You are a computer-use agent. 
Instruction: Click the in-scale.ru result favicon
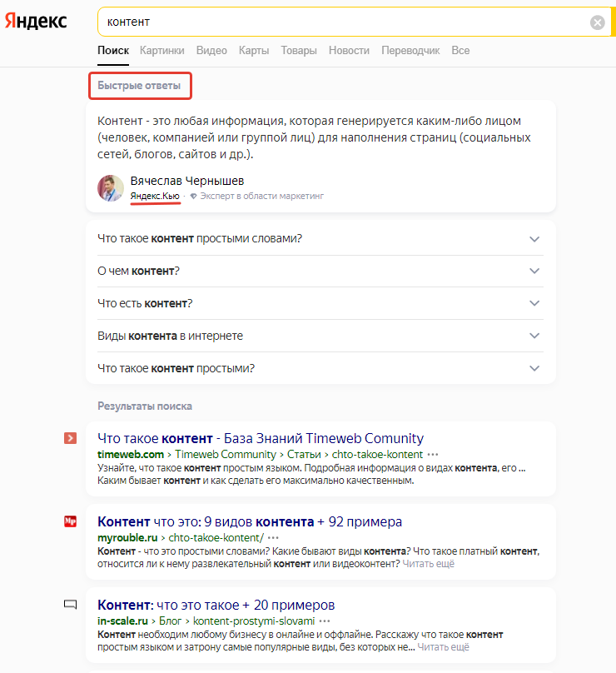[x=71, y=605]
